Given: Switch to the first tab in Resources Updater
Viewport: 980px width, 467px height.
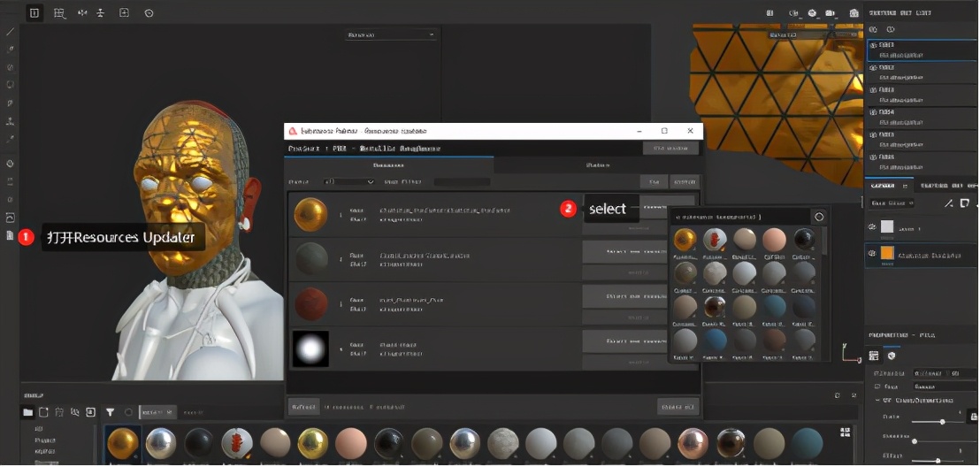Looking at the screenshot, I should pos(388,165).
